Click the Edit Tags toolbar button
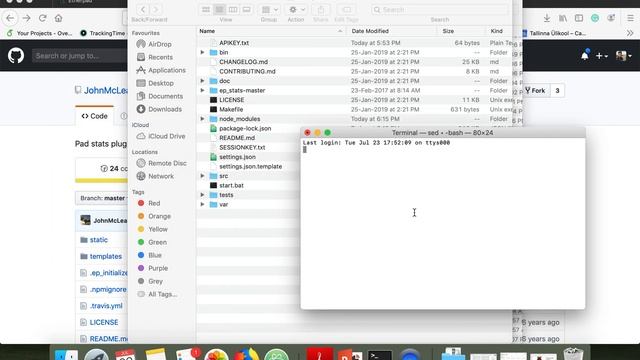 pos(346,9)
